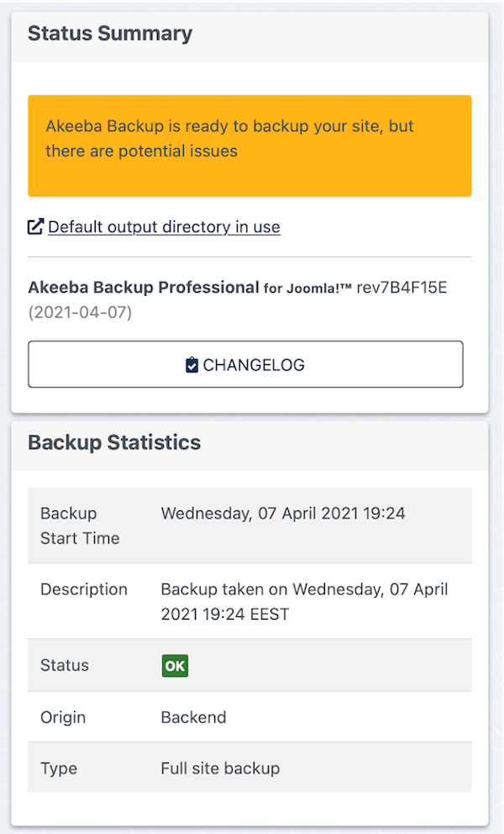Select the Backup Start Time row label
504x834 pixels.
click(80, 525)
